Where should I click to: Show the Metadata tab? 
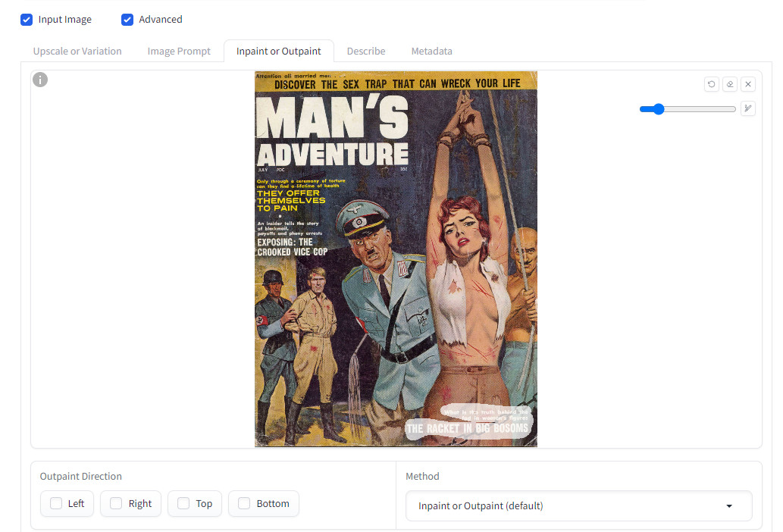[431, 51]
